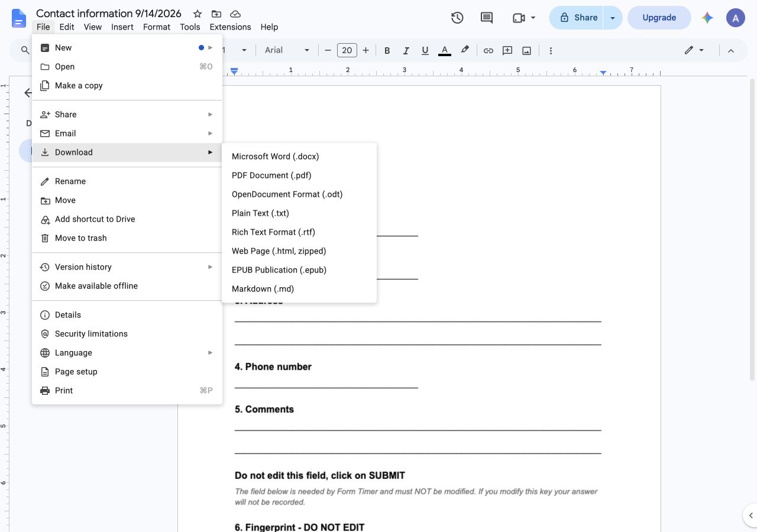Image resolution: width=757 pixels, height=532 pixels.
Task: Open the Gemini sparkle icon
Action: pos(707,18)
